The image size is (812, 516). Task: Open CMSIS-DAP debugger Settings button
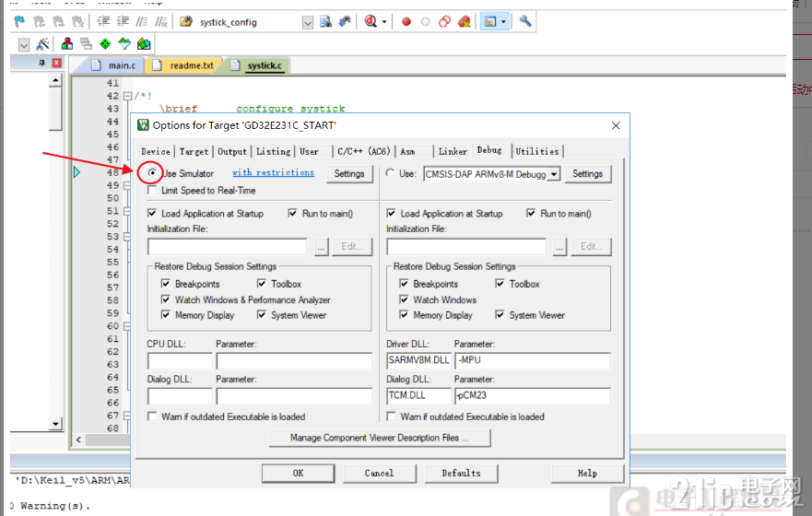pyautogui.click(x=587, y=174)
